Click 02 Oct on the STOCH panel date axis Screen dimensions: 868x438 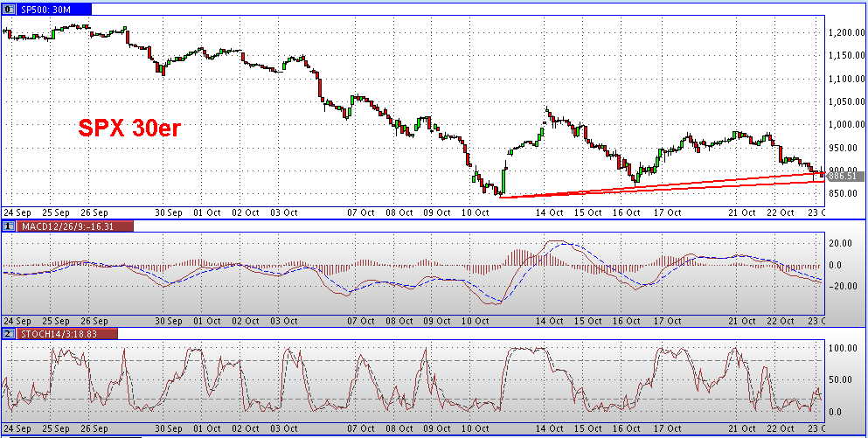[245, 428]
